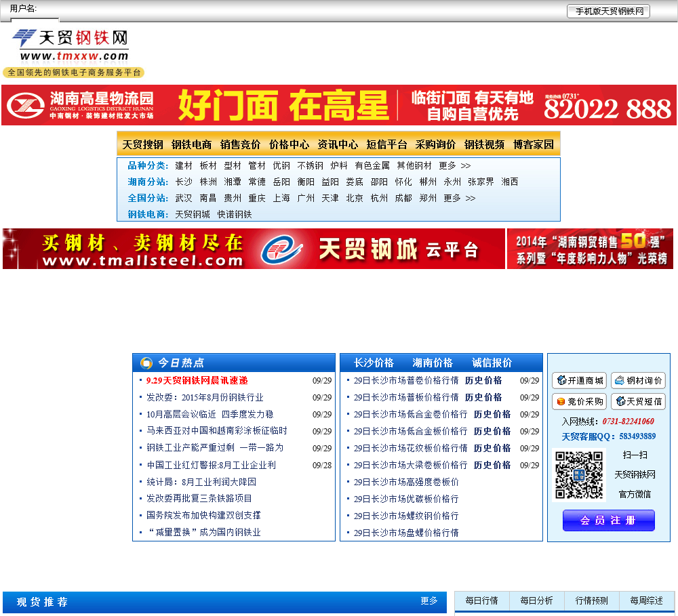The width and height of the screenshot is (678, 616).
Task: Open 更多 in 现货推荐 bar
Action: pos(429,601)
